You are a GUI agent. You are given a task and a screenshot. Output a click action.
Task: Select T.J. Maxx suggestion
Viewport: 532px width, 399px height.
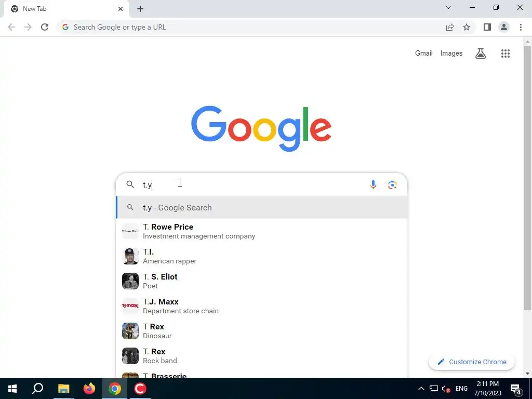tap(262, 306)
